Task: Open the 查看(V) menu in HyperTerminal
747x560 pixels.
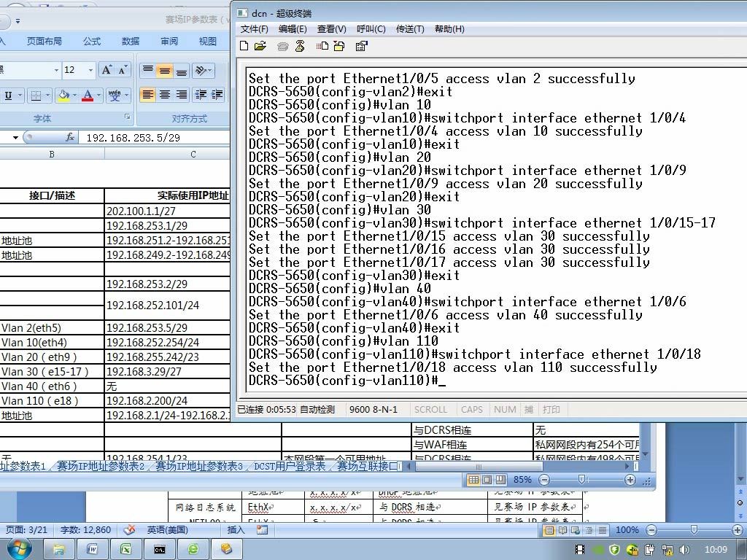Action: 332,29
